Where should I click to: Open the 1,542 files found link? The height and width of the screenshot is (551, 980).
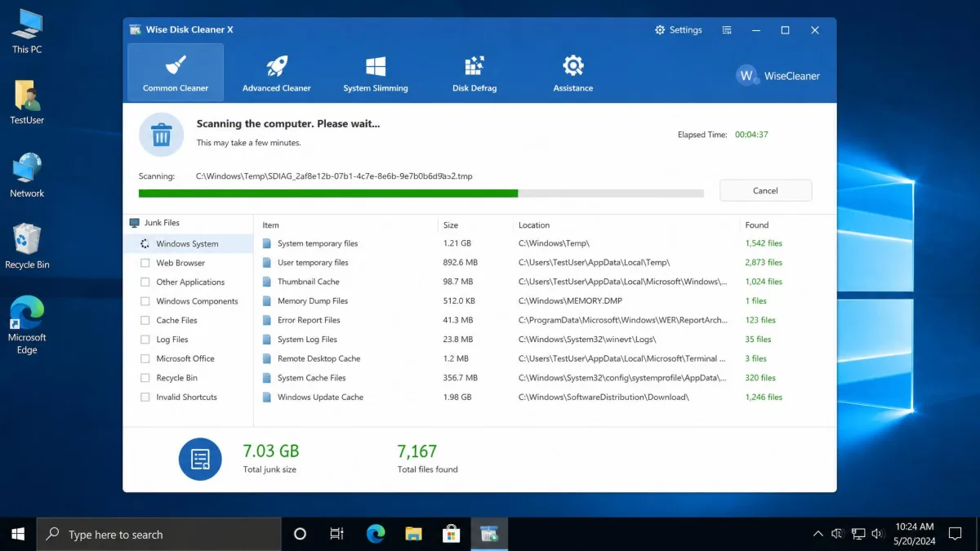tap(764, 243)
